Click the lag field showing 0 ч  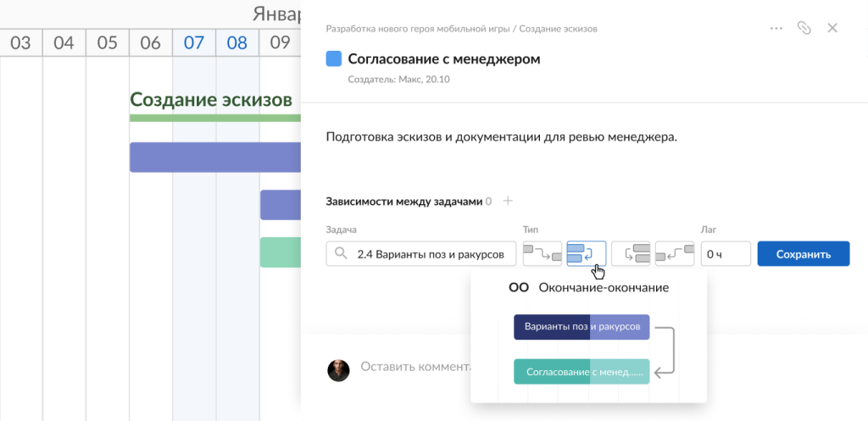pos(726,254)
